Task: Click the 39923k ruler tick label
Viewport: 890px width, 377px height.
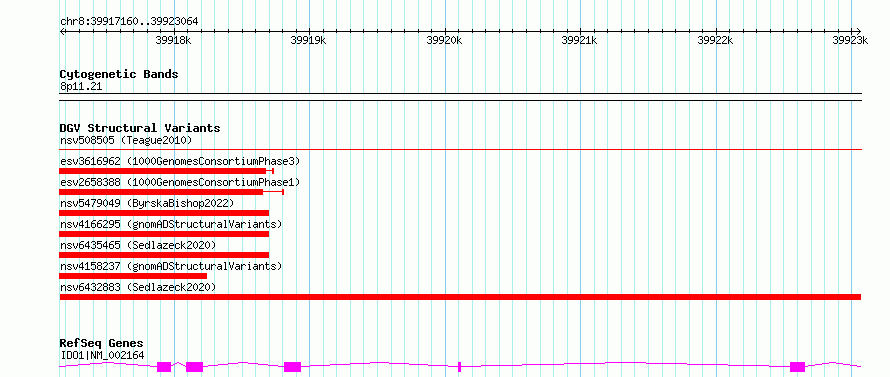Action: 850,40
